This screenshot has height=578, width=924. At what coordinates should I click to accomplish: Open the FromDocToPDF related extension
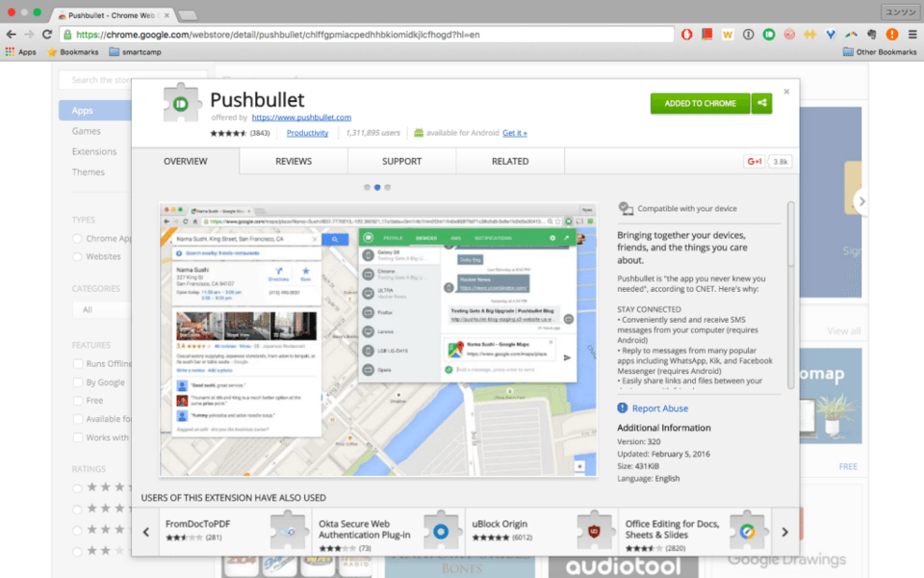pyautogui.click(x=236, y=531)
